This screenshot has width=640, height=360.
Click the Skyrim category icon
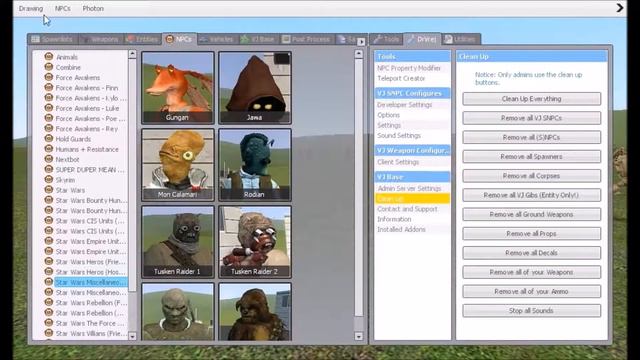[49, 180]
